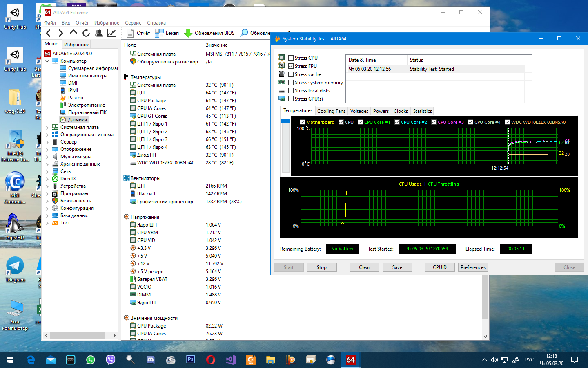Viewport: 588px width, 368px height.
Task: Select the Датчики sensor item in tree
Action: point(73,120)
